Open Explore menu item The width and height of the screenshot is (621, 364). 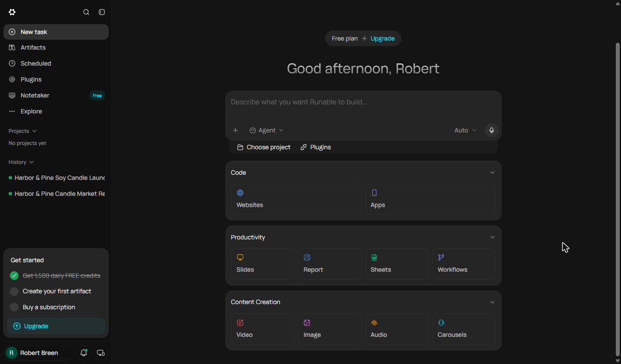point(56,111)
